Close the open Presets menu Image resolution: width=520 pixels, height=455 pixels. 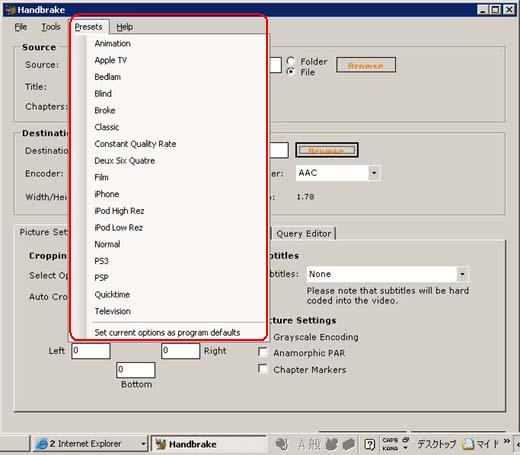coord(88,27)
